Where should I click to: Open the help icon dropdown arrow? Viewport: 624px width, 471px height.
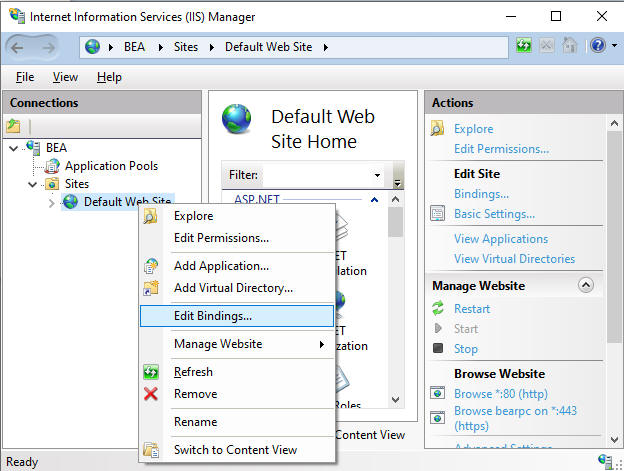pos(614,45)
